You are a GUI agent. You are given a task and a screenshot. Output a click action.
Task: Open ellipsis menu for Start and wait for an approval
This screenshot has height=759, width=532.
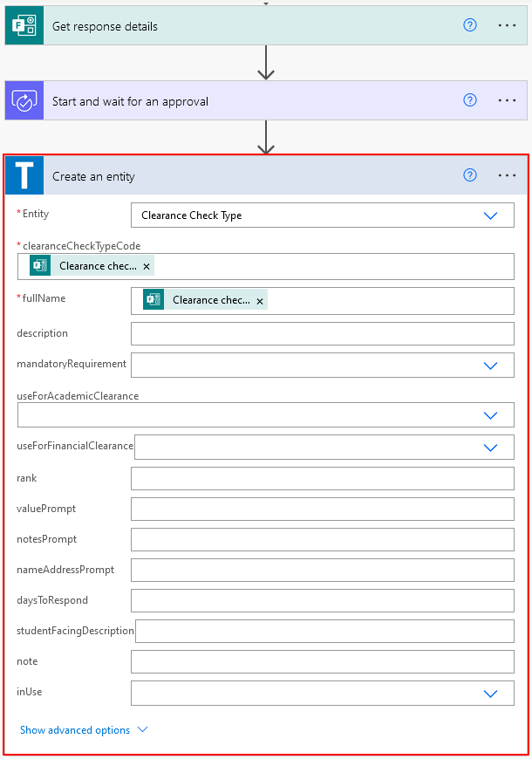tap(507, 100)
